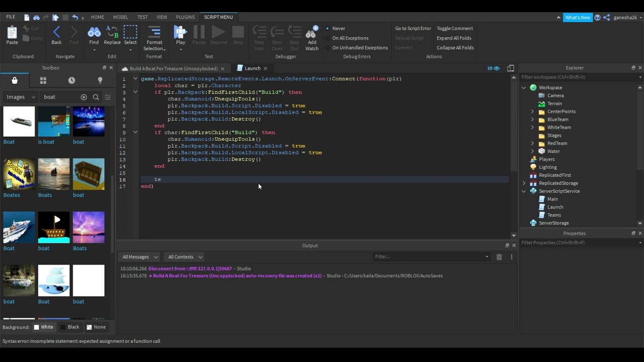Click Step Out debugger icon

pyautogui.click(x=294, y=33)
